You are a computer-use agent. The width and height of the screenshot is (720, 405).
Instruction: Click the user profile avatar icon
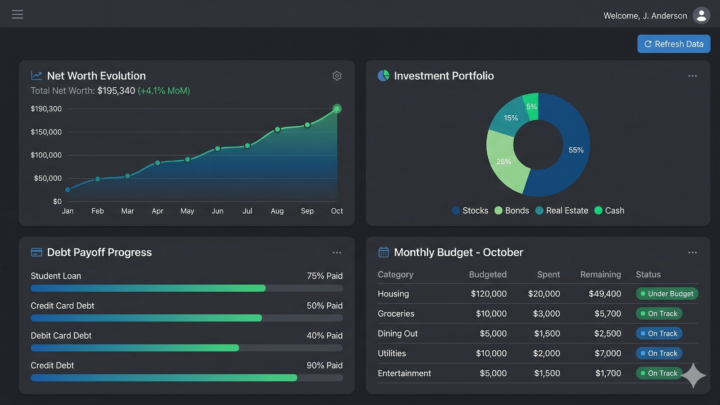[700, 15]
